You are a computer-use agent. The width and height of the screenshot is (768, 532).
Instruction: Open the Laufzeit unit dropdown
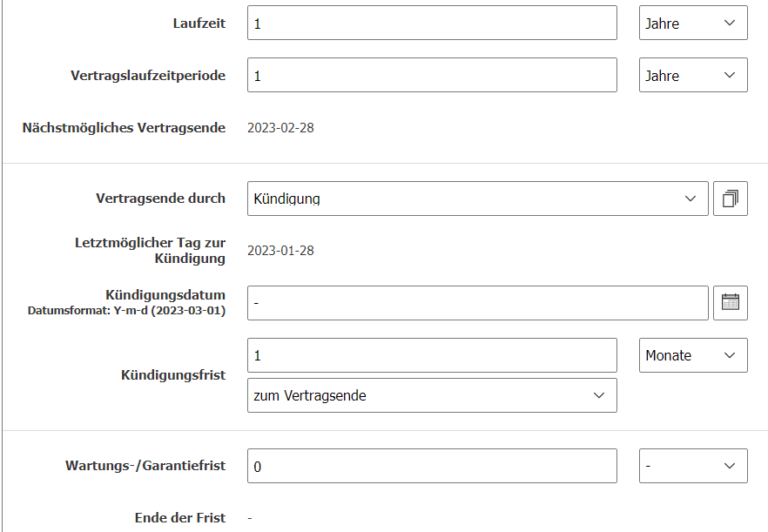pos(693,23)
